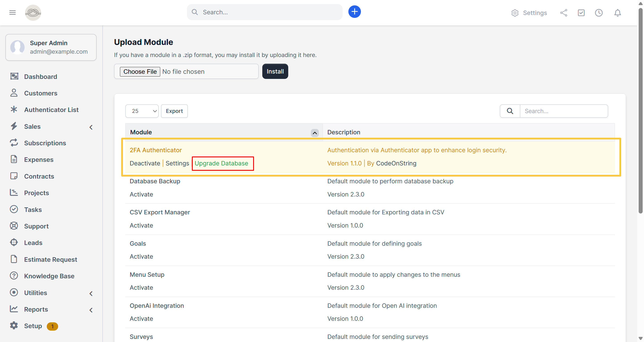Open the notifications bell
Image resolution: width=644 pixels, height=342 pixels.
tap(617, 13)
